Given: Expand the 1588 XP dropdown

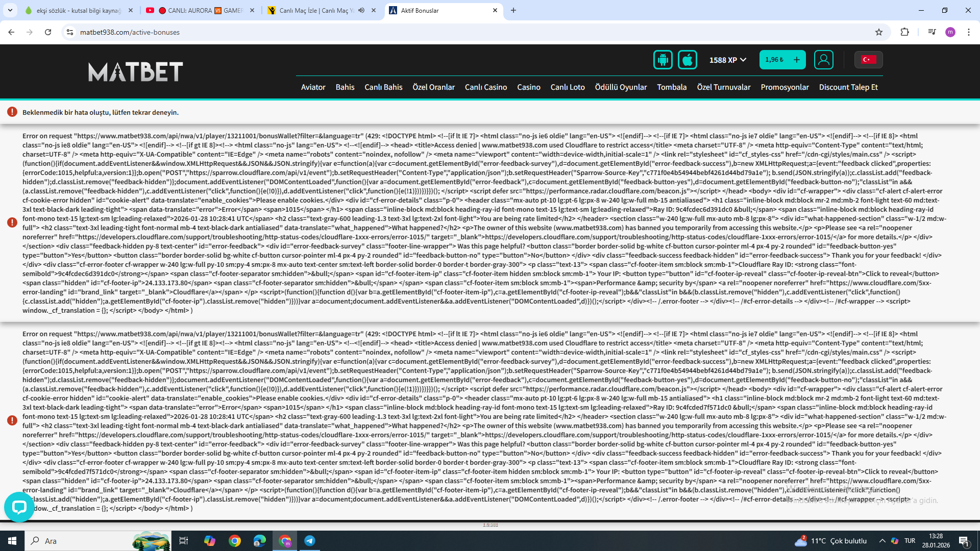Looking at the screenshot, I should pyautogui.click(x=728, y=60).
